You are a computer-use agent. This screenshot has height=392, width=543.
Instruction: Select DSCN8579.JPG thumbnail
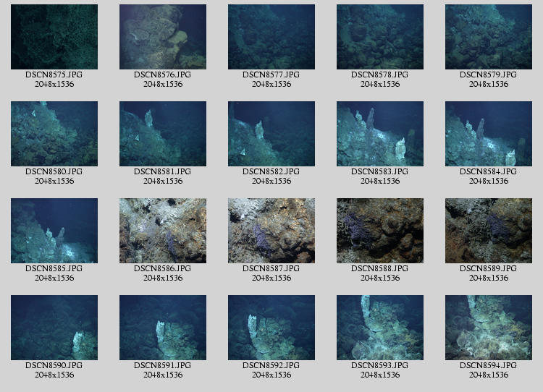point(489,37)
